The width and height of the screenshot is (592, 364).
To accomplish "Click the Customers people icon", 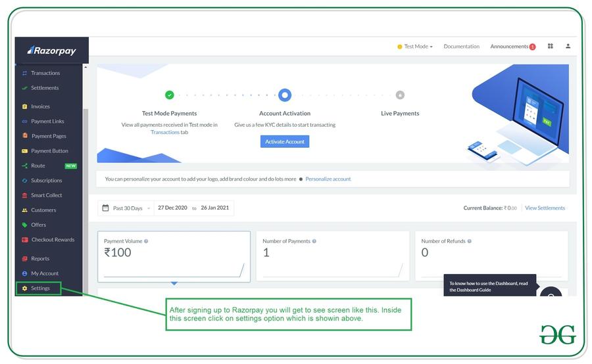I will tap(24, 210).
